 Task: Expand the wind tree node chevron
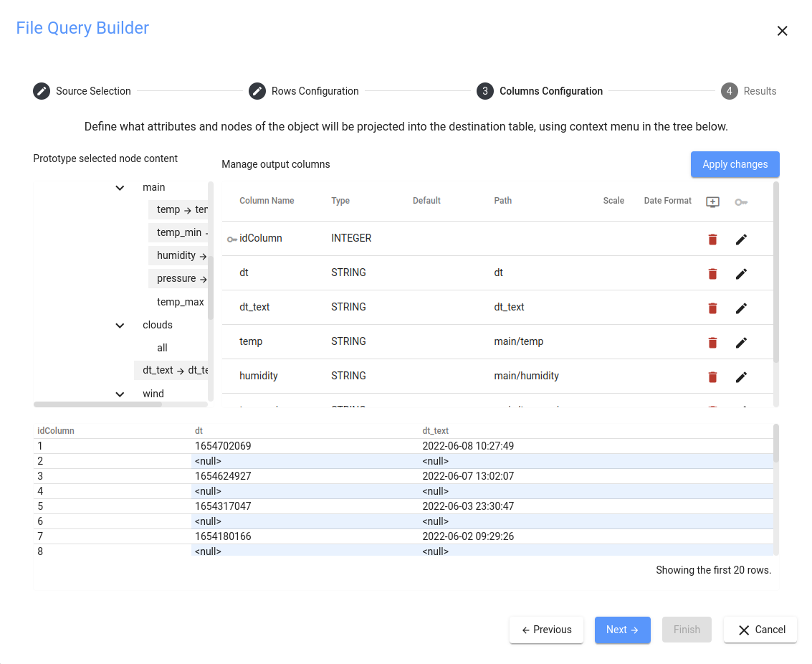coord(120,394)
